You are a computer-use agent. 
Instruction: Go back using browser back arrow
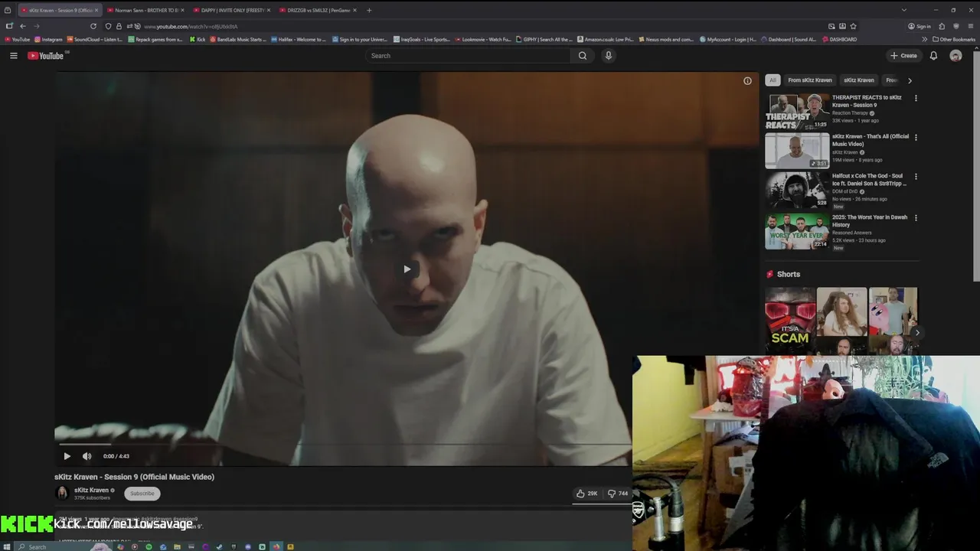[x=23, y=26]
